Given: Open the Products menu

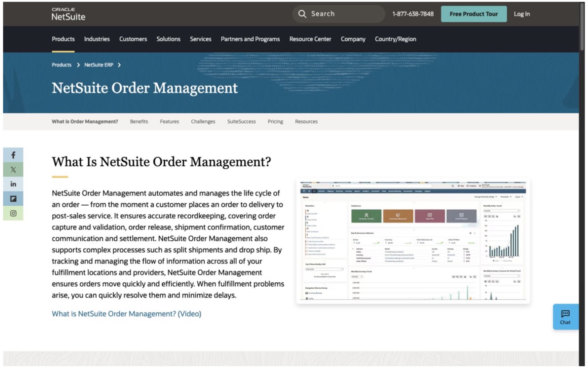Looking at the screenshot, I should click(63, 39).
